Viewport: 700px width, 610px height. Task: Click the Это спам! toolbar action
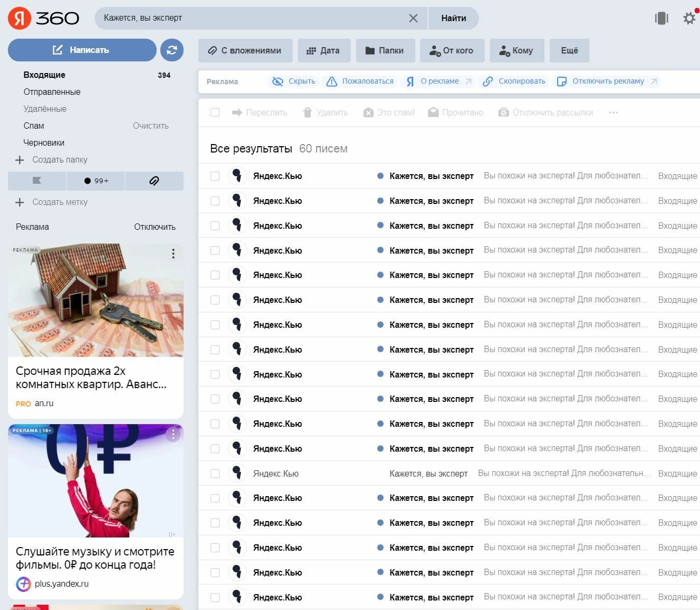[x=389, y=112]
